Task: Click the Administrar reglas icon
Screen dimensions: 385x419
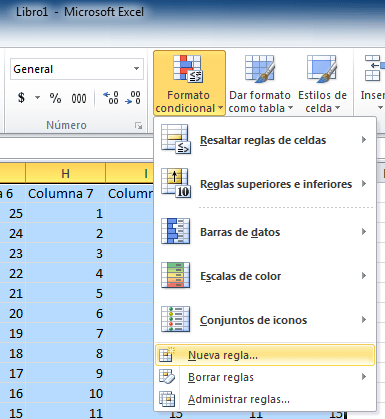Action: point(167,399)
